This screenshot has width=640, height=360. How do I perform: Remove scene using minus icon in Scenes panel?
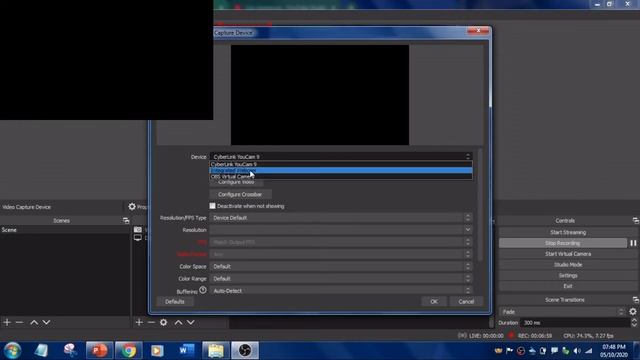(x=19, y=322)
